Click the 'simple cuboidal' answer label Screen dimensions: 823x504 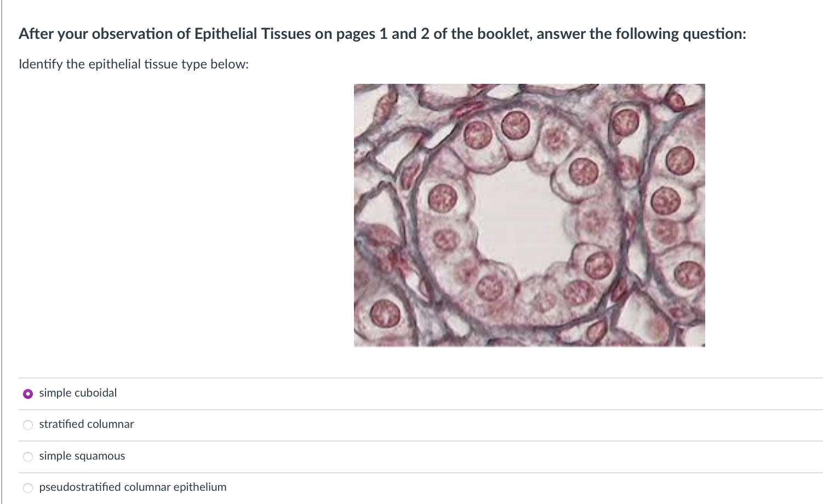coord(78,393)
